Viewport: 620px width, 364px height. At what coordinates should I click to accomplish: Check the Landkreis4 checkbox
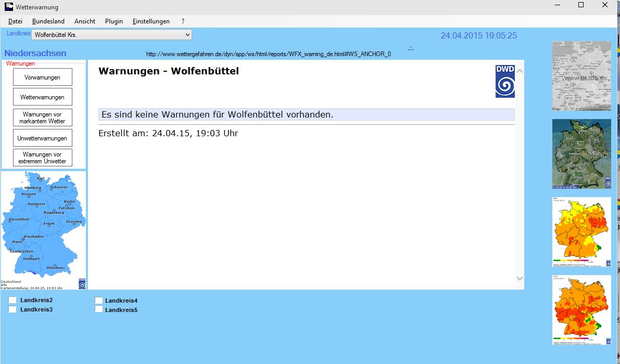[99, 300]
